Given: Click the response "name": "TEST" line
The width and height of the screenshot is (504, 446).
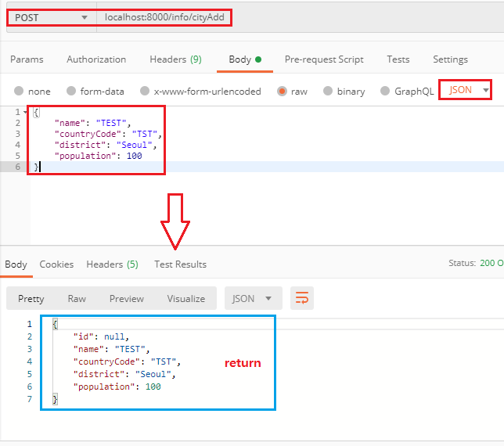Looking at the screenshot, I should tap(112, 349).
